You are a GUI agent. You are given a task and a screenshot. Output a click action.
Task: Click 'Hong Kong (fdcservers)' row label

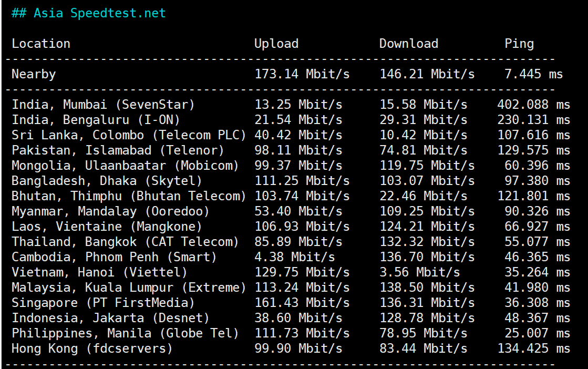pyautogui.click(x=92, y=348)
